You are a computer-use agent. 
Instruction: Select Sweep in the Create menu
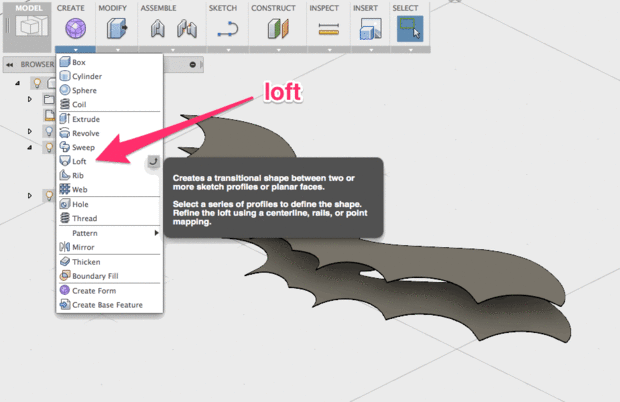110,147
